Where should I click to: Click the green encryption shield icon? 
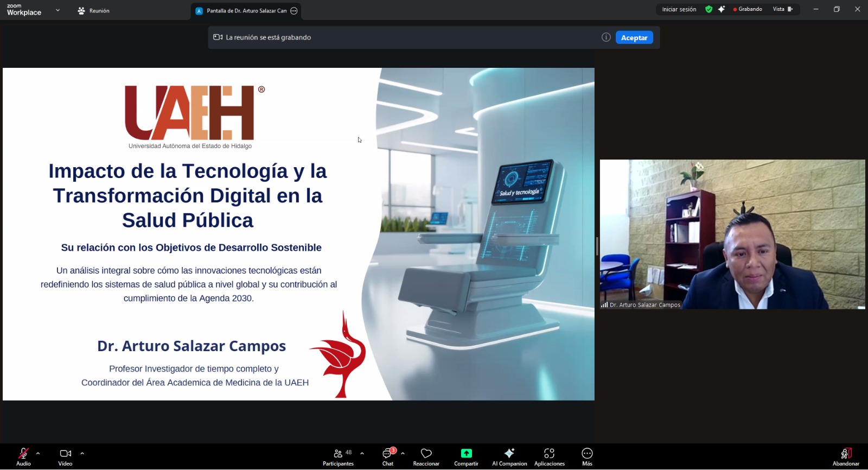click(x=709, y=9)
